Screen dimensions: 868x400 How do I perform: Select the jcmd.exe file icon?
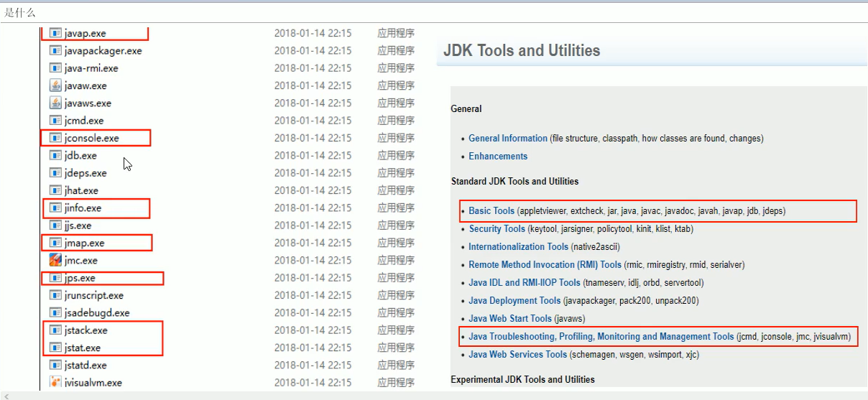tap(55, 120)
